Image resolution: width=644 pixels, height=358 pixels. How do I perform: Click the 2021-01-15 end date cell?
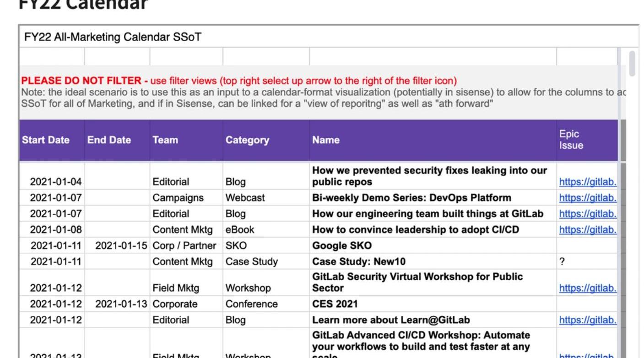(x=121, y=246)
